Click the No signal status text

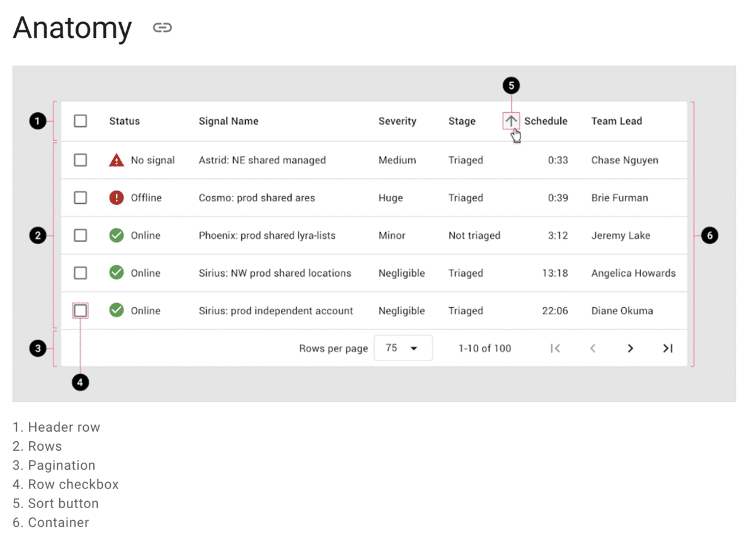[152, 160]
